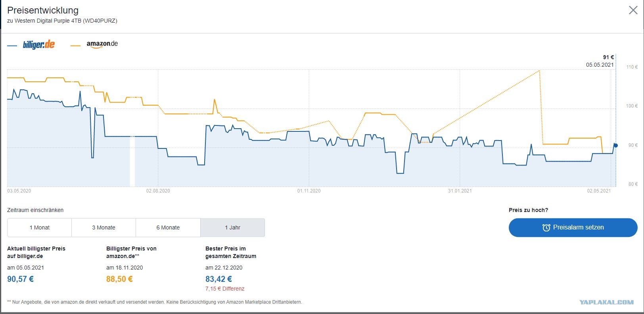Click the 02.05.2021 axis date label
This screenshot has width=644, height=314.
(x=599, y=191)
